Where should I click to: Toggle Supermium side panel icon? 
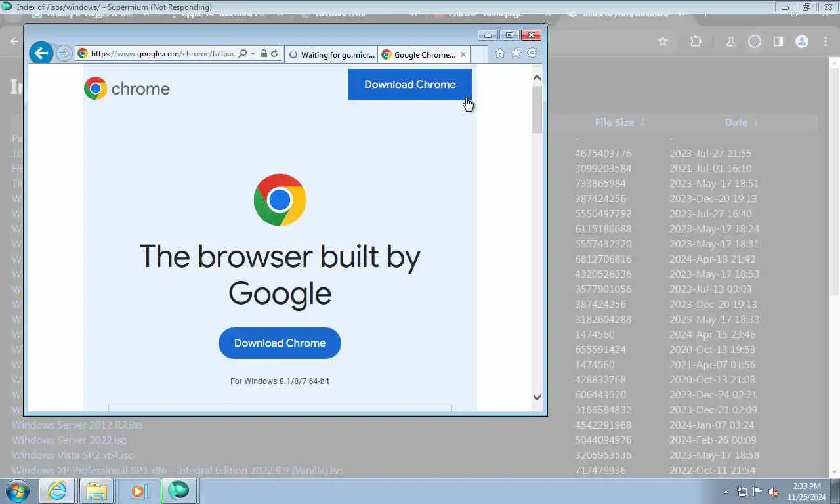778,41
